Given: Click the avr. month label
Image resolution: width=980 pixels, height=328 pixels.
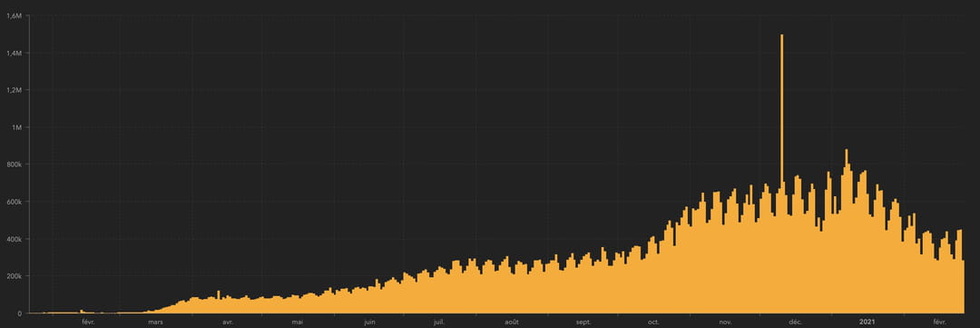Looking at the screenshot, I should tap(228, 322).
